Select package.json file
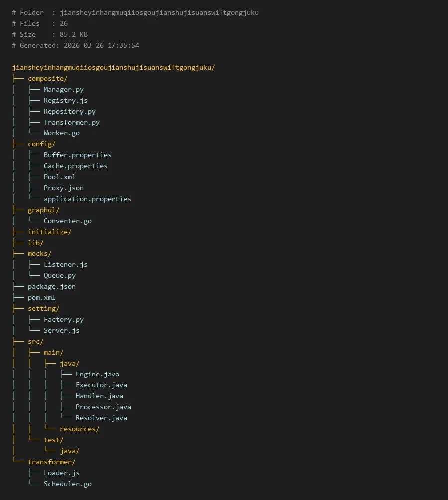The height and width of the screenshot is (500, 448). [51, 286]
